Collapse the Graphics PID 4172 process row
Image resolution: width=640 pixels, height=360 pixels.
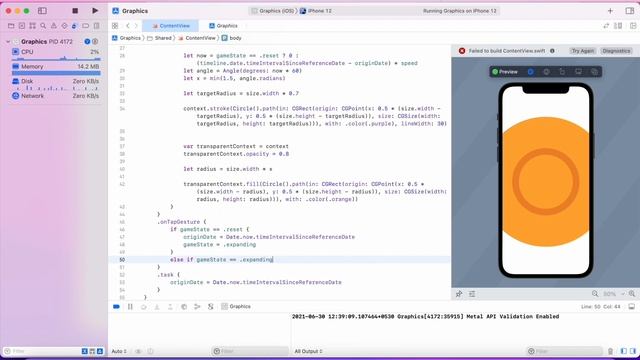[8, 42]
